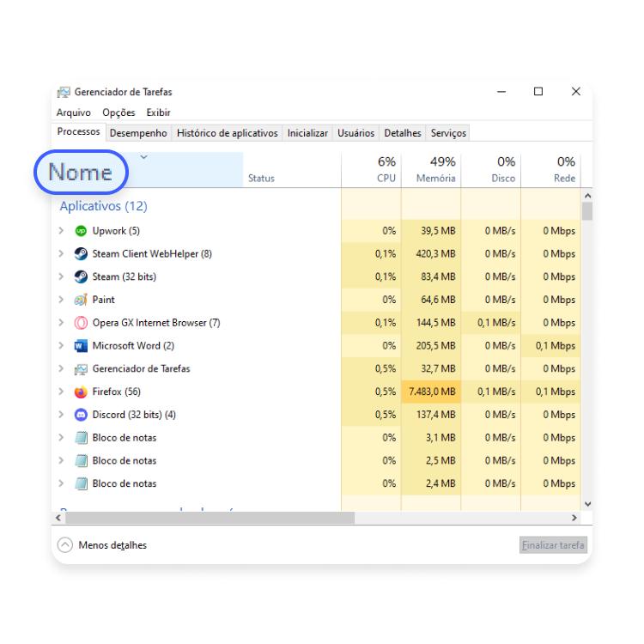The height and width of the screenshot is (644, 644).
Task: Maximize the Gerenciador de Tarefas window
Action: pyautogui.click(x=538, y=92)
